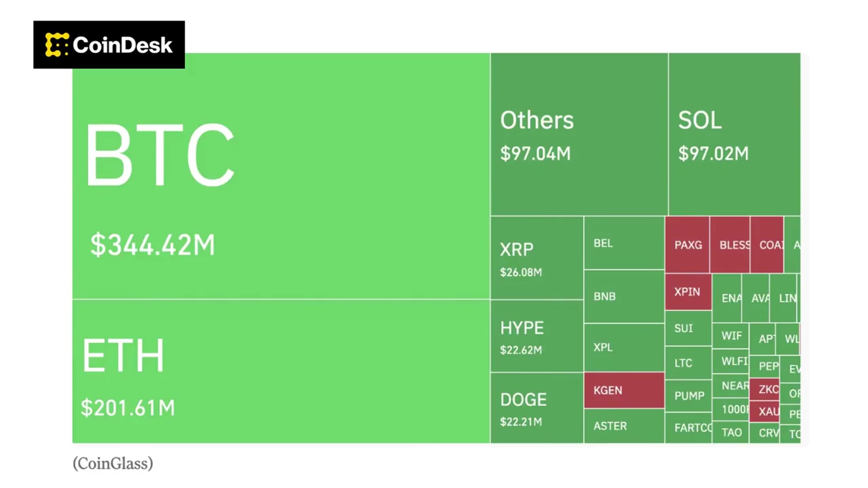Click the Others $97.04M tile

pyautogui.click(x=579, y=134)
